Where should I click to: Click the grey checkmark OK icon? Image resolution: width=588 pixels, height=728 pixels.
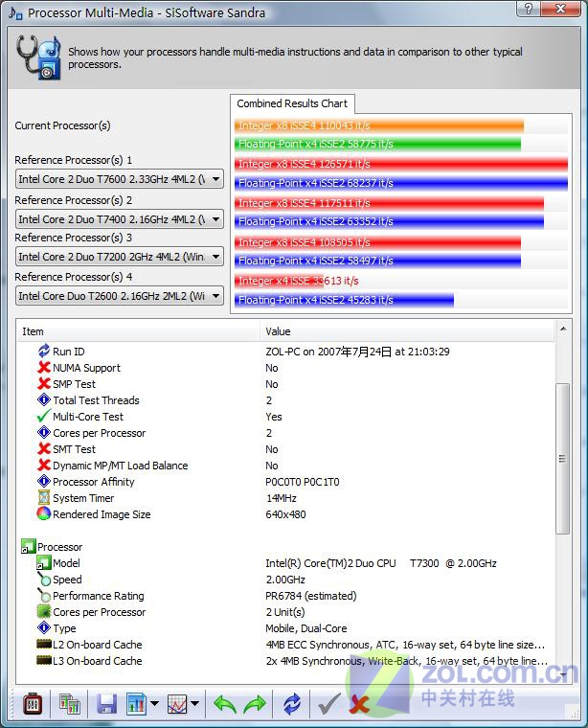click(329, 704)
